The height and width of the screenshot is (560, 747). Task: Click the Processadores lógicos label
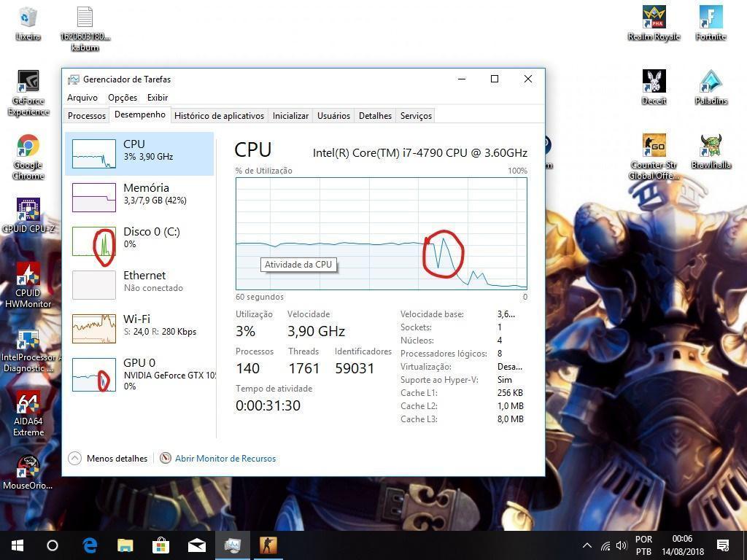point(444,354)
